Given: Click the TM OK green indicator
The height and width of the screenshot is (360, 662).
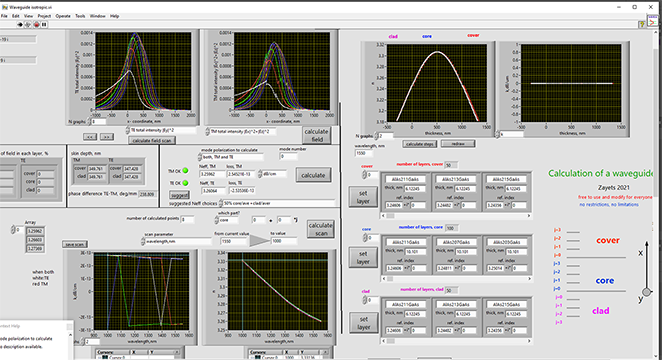Looking at the screenshot, I should tap(185, 171).
